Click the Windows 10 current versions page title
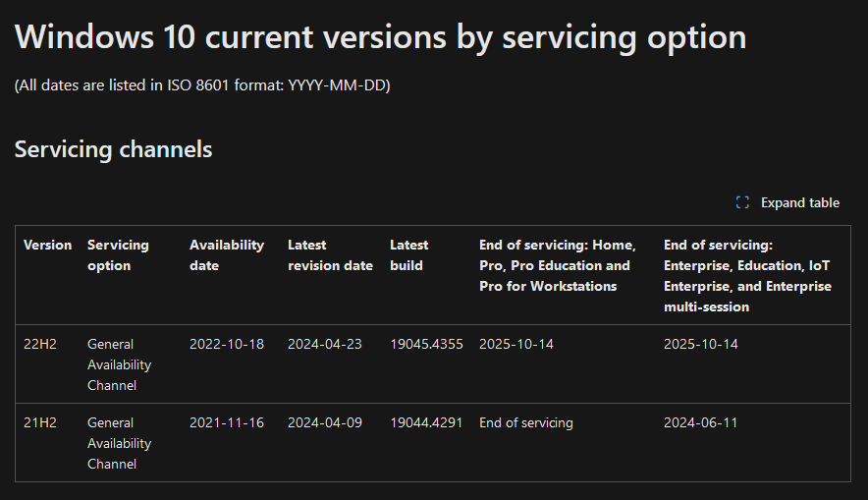Viewport: 868px width, 500px height. pos(380,37)
